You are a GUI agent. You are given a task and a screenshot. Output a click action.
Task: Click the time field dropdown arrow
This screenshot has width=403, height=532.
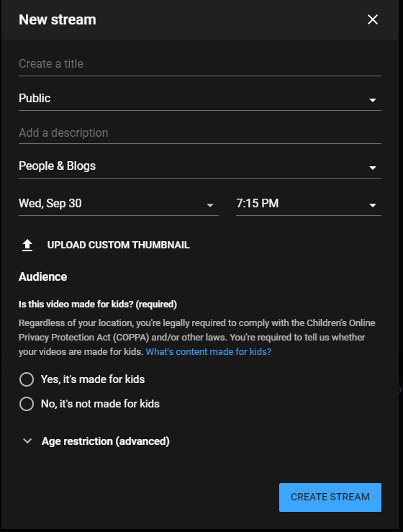373,205
